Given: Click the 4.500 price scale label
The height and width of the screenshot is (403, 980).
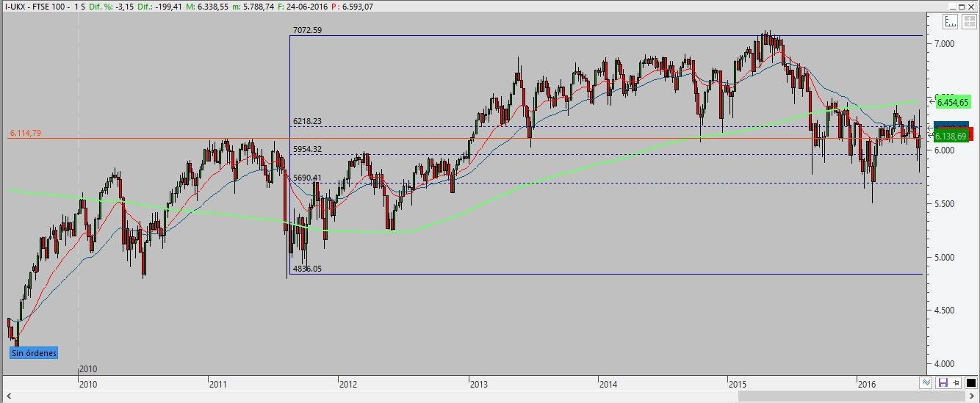Looking at the screenshot, I should click(944, 311).
